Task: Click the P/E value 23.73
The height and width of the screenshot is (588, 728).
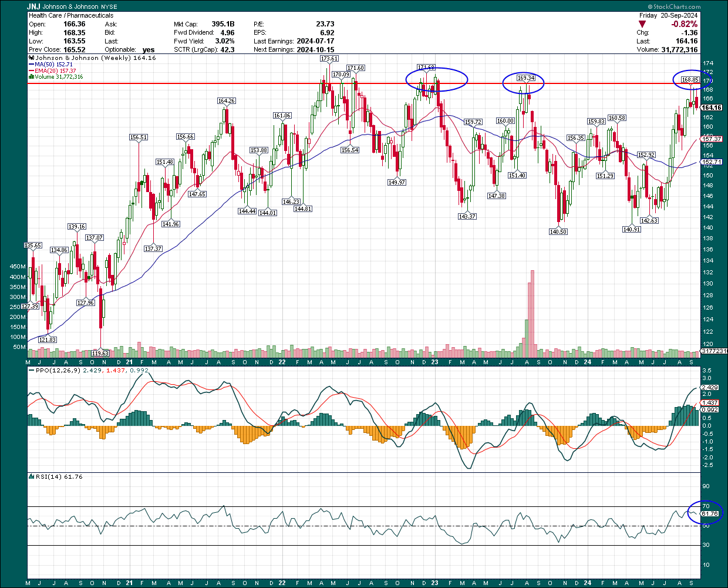Action: (x=325, y=24)
